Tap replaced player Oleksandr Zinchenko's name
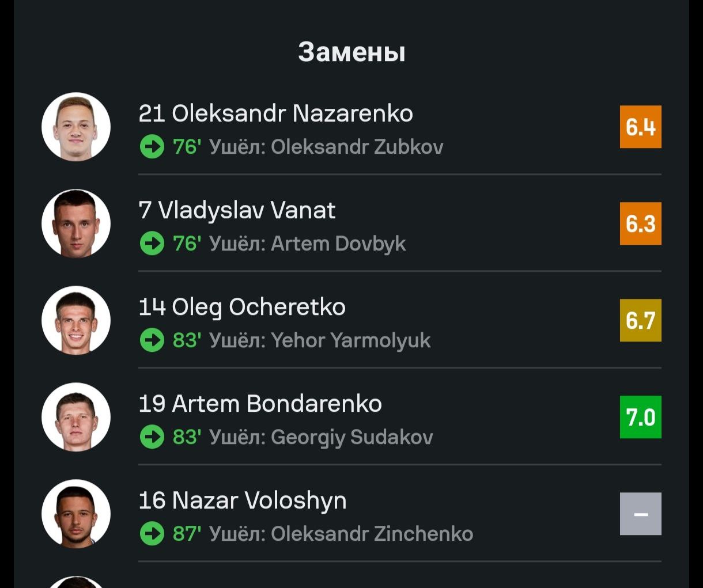 372,534
